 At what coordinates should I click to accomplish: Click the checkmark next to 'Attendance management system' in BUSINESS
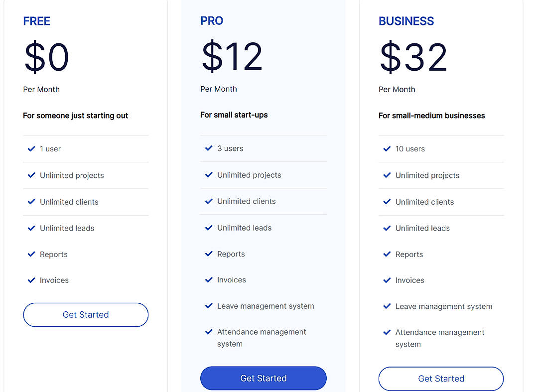[386, 332]
